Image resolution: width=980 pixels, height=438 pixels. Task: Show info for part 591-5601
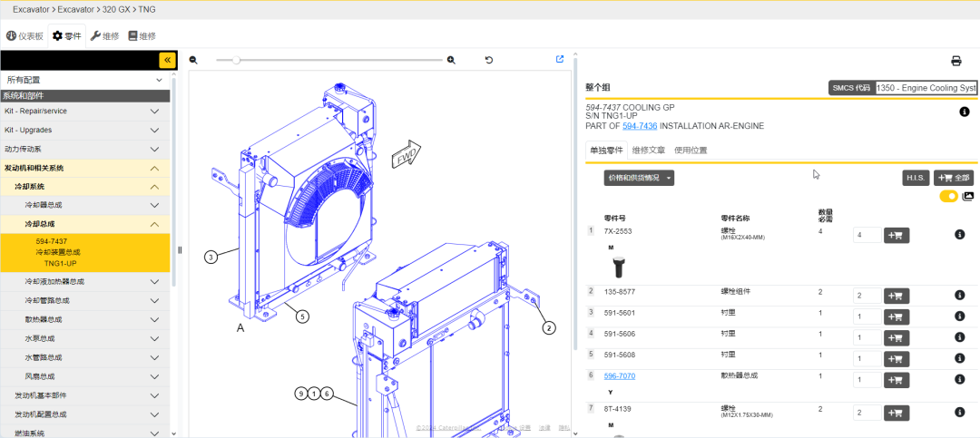click(959, 316)
